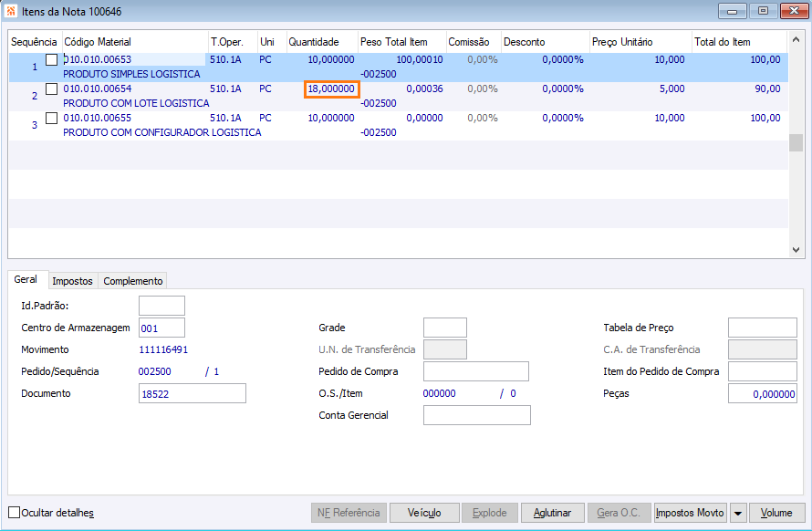The height and width of the screenshot is (531, 812).
Task: Click the Uni column header
Action: click(272, 42)
